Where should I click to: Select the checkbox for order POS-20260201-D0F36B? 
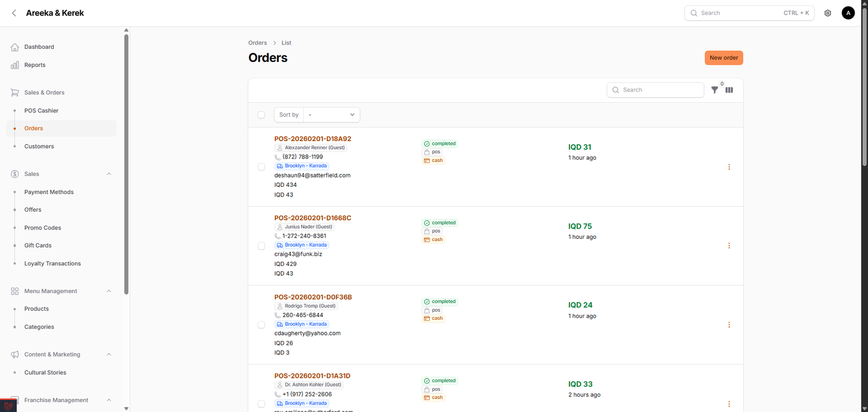pos(261,325)
